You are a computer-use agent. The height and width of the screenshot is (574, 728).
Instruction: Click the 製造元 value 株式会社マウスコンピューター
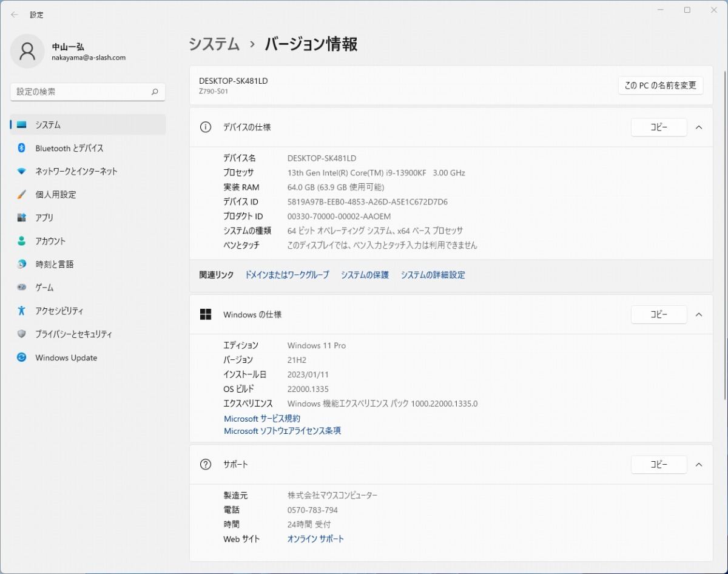coord(332,495)
